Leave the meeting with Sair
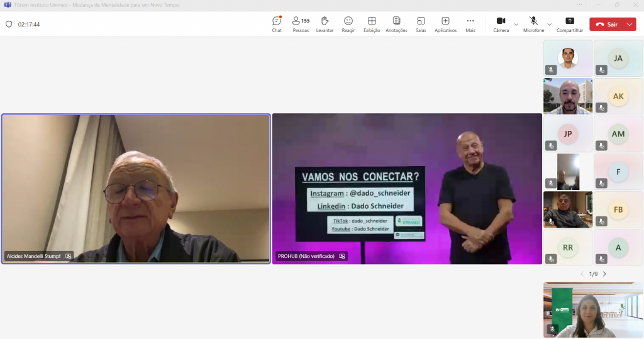The height and width of the screenshot is (339, 644). pyautogui.click(x=607, y=25)
